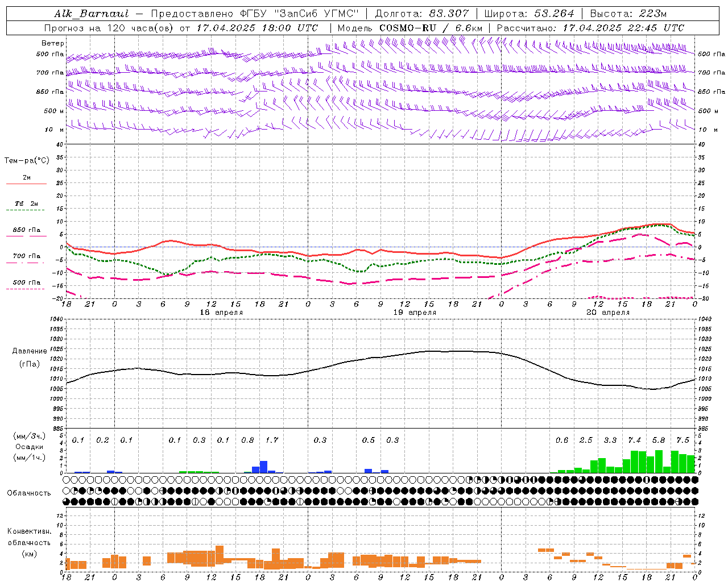Click the '(мм/3ч.)' precipitation unit label
728x582 pixels.
coord(30,436)
